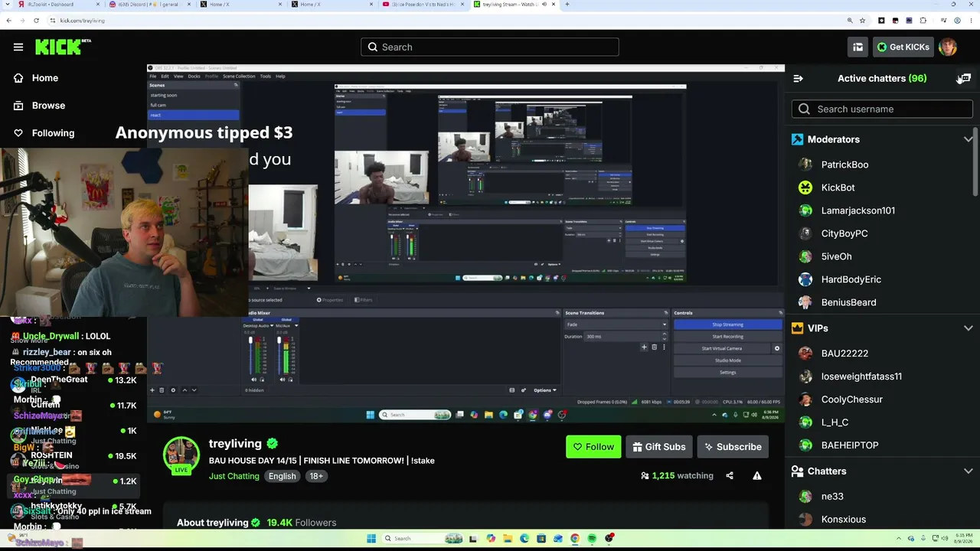Click the English language tag
The image size is (980, 551).
pos(282,476)
